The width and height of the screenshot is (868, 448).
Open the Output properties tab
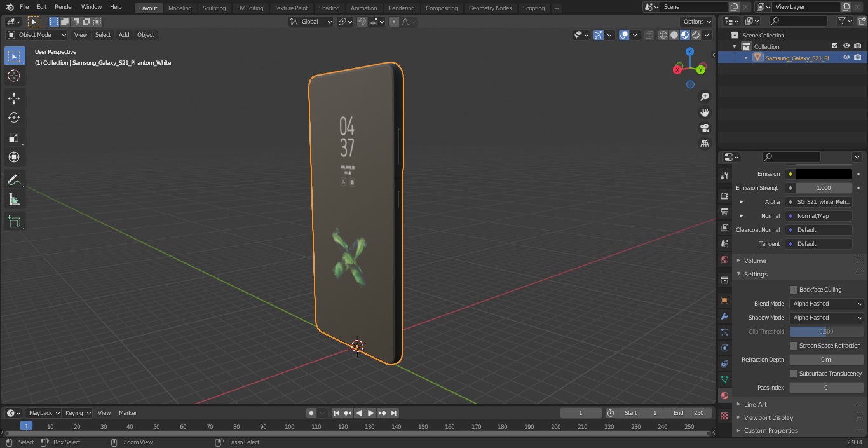[x=724, y=212]
